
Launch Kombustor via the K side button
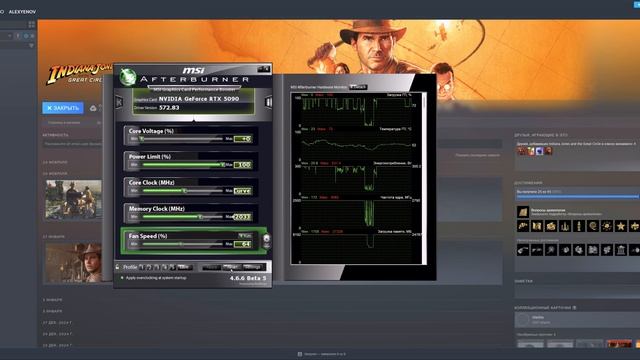(119, 102)
